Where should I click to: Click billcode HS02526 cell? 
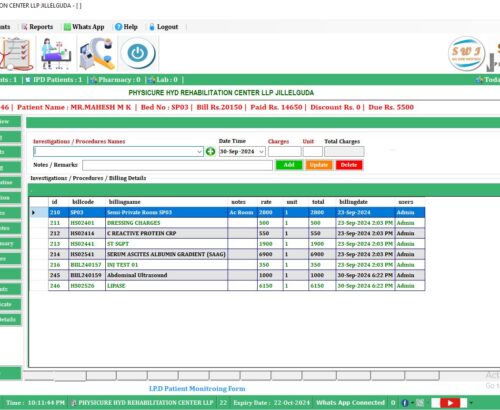point(87,286)
